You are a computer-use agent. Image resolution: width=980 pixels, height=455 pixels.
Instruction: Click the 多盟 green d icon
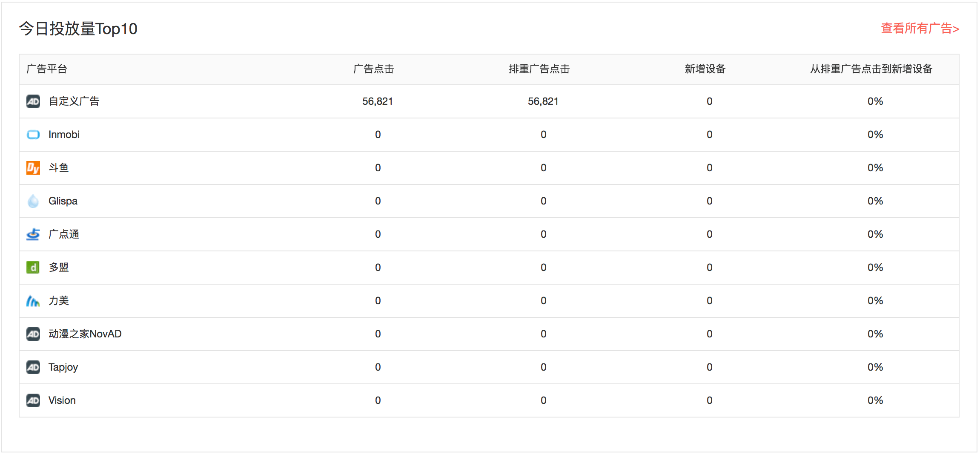[x=33, y=268]
